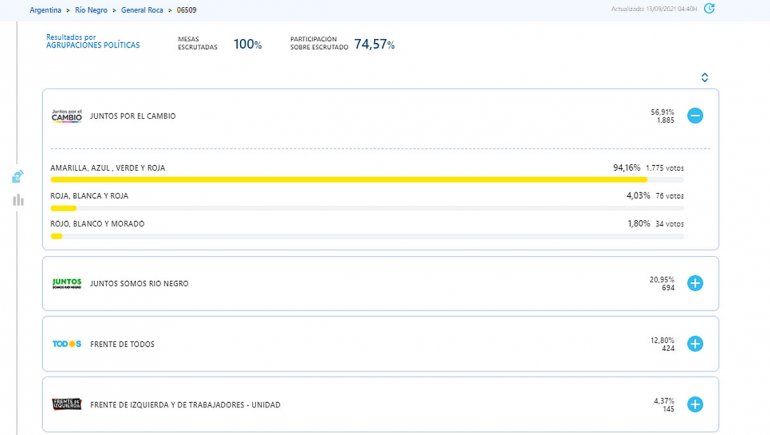The image size is (770, 435).
Task: Expand Frente de Izquierda y de Trabajadores results
Action: coord(695,405)
